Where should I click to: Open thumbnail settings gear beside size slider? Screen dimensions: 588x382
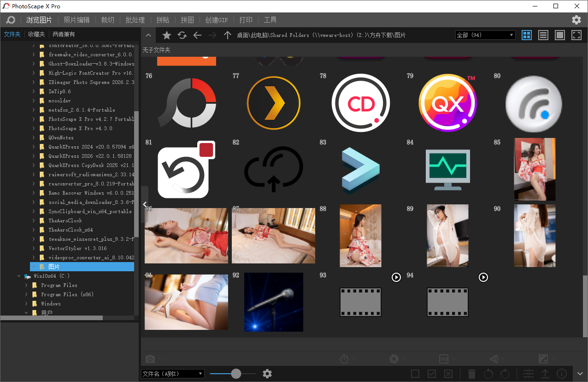click(267, 374)
